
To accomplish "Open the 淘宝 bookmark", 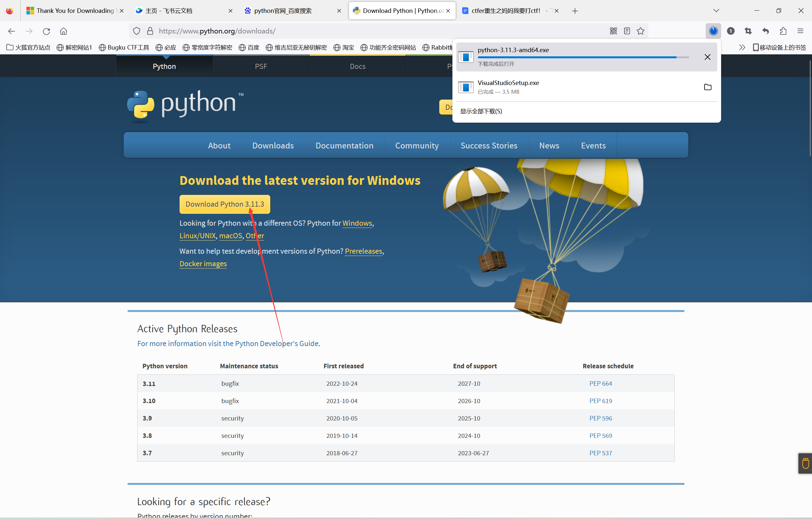I will pyautogui.click(x=343, y=47).
